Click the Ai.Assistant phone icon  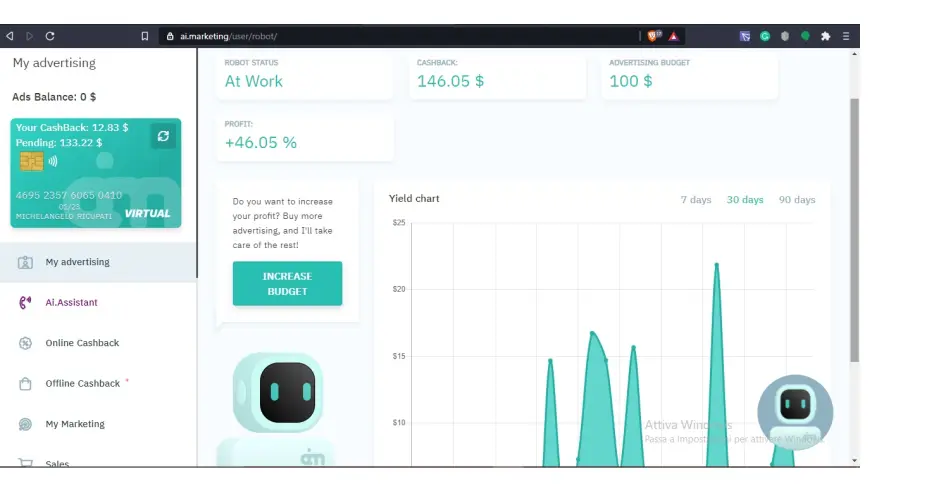click(x=25, y=303)
